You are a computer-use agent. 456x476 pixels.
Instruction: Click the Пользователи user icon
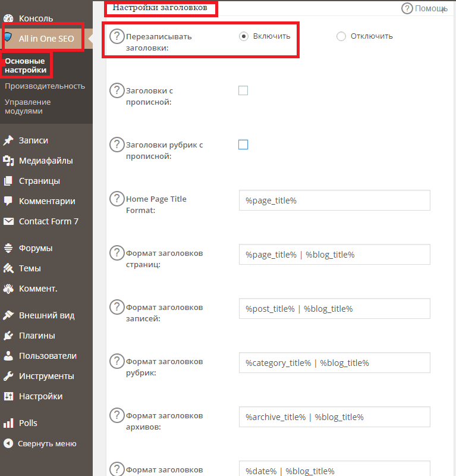tap(8, 356)
